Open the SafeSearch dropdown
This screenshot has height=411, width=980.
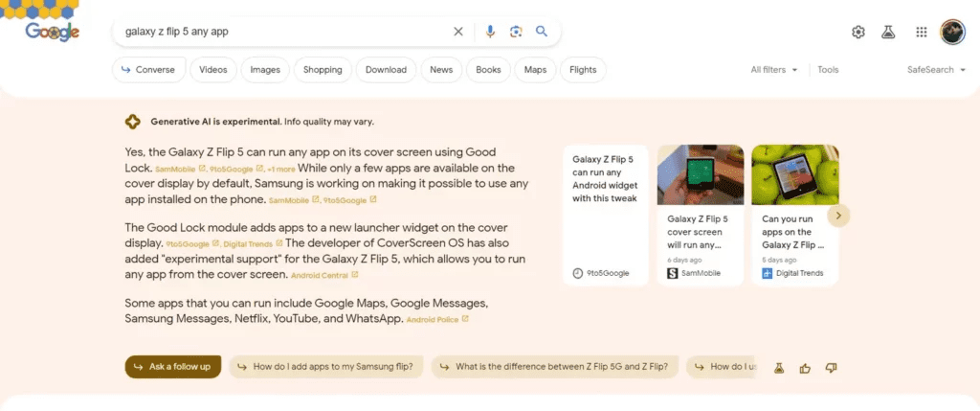[935, 70]
